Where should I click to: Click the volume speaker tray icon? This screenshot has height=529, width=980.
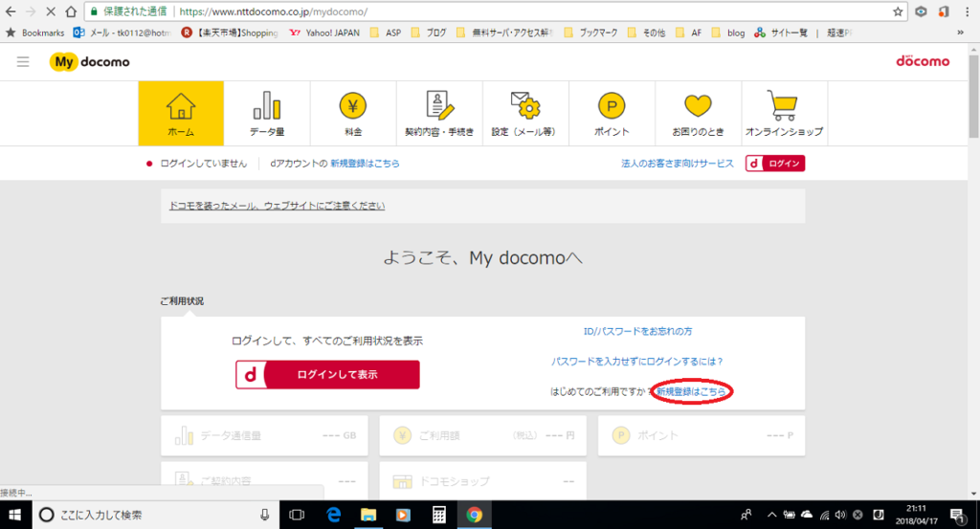click(x=840, y=515)
